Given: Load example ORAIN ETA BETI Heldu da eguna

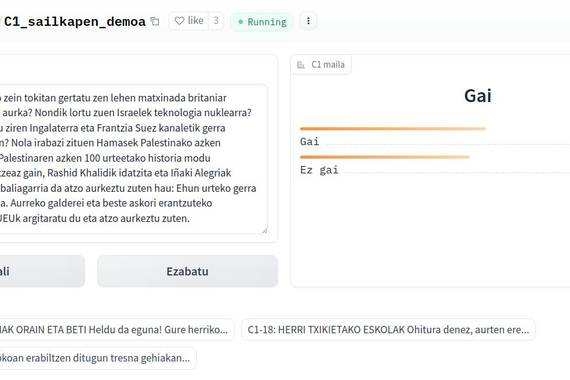Looking at the screenshot, I should (x=117, y=330).
